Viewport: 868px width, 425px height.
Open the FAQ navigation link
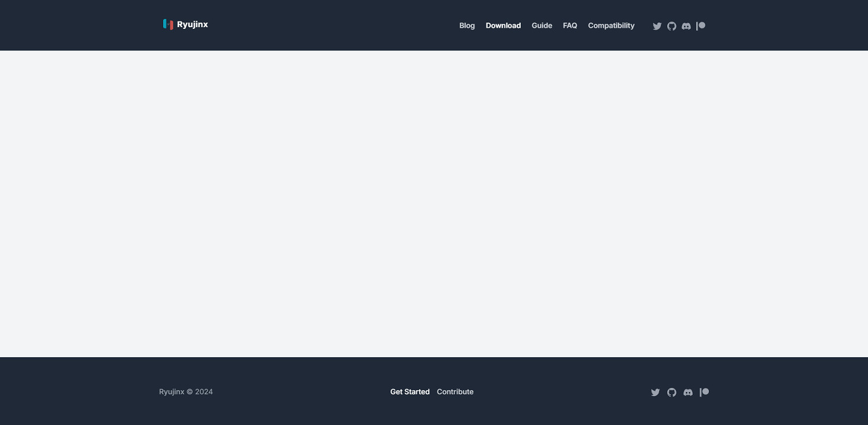570,25
